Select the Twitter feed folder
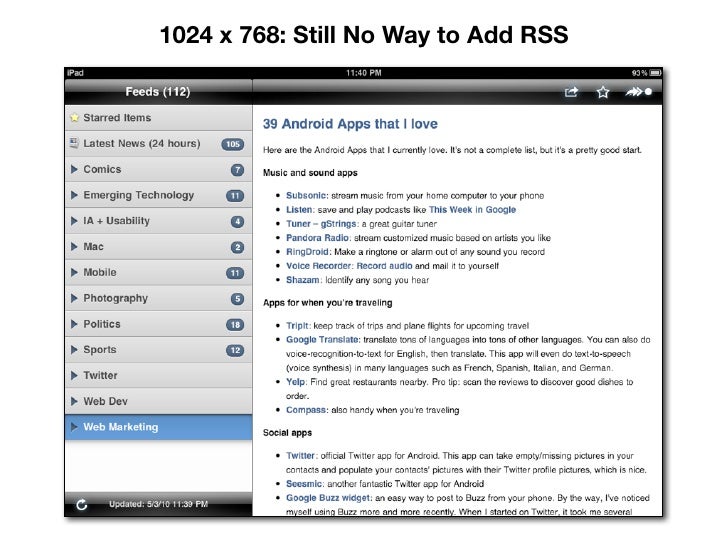The width and height of the screenshot is (728, 546). [159, 376]
